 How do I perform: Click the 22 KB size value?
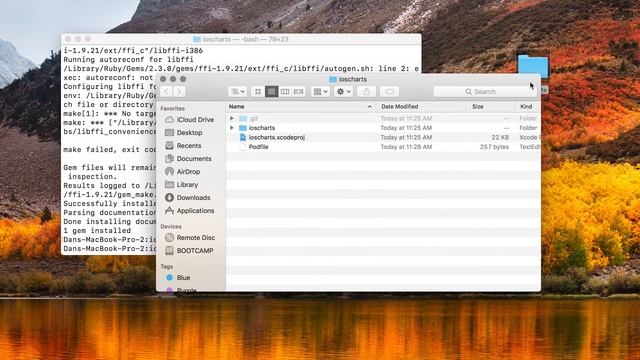pyautogui.click(x=500, y=137)
